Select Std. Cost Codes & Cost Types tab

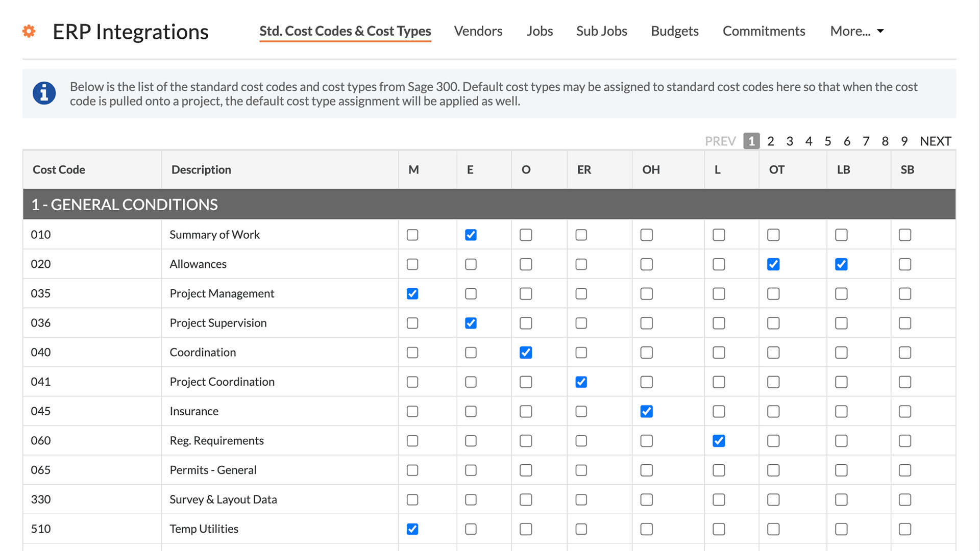click(x=345, y=31)
